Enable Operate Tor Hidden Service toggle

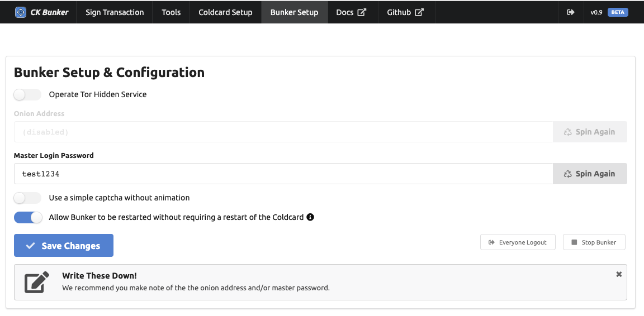point(27,95)
